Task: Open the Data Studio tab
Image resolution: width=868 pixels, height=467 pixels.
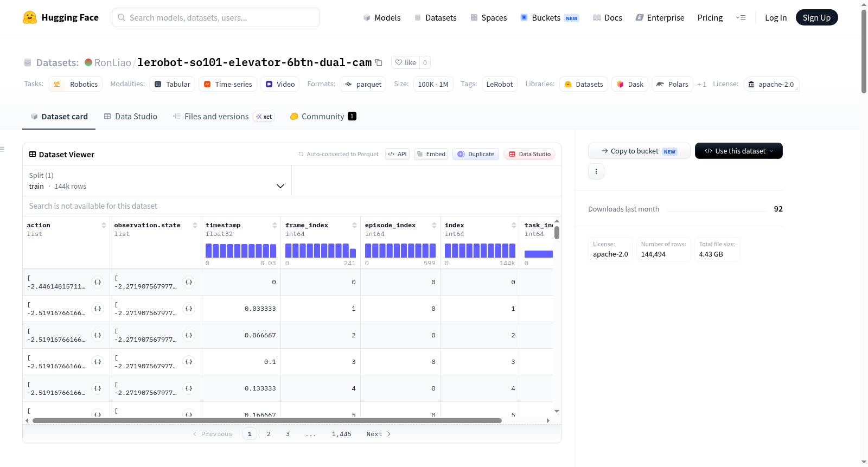Action: coord(131,116)
